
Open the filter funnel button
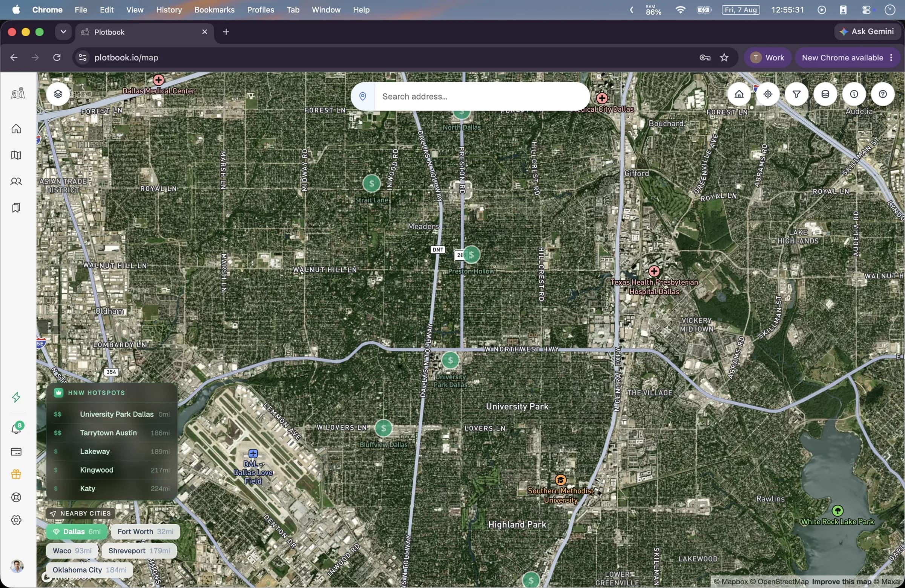point(796,94)
